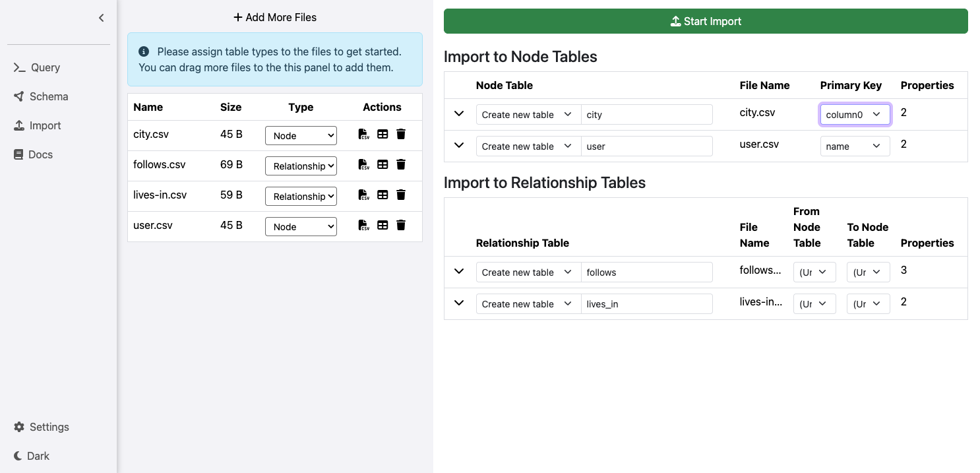The image size is (980, 473).
Task: Open table preview icon for follows.csv
Action: pyautogui.click(x=383, y=165)
